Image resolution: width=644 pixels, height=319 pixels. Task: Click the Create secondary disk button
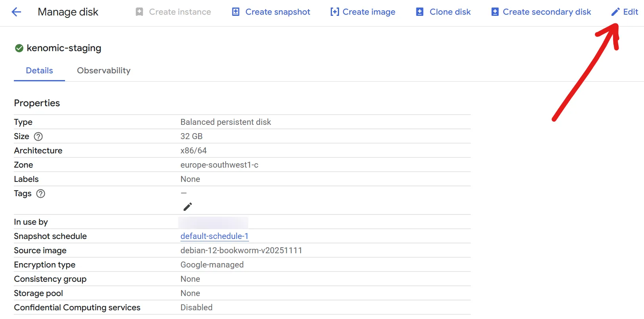[541, 12]
